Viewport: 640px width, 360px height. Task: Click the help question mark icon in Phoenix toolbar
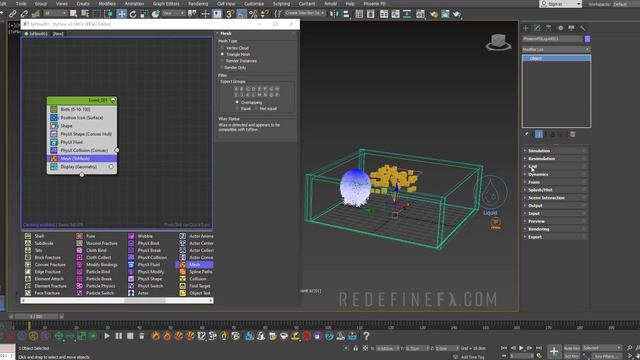coord(366,336)
